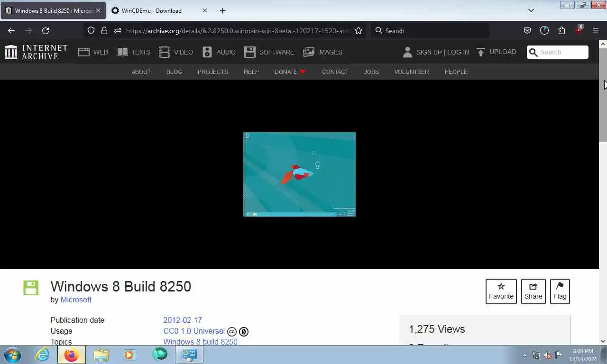Open the PEOPLE link
The image size is (607, 364).
coord(456,72)
